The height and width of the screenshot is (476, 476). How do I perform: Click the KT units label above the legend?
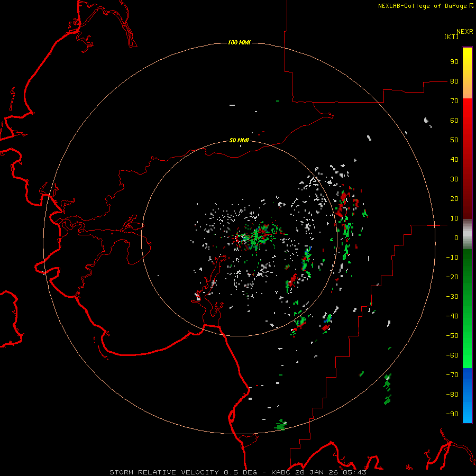[x=452, y=36]
